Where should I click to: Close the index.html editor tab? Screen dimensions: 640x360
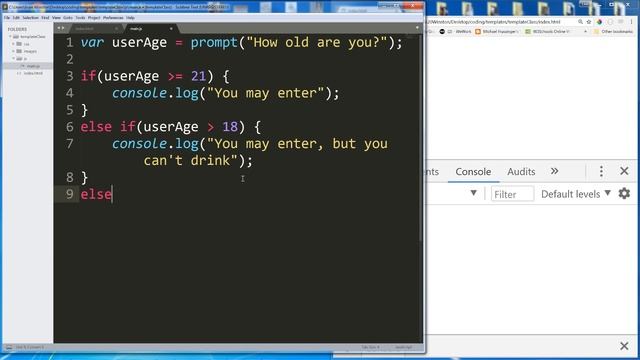116,29
